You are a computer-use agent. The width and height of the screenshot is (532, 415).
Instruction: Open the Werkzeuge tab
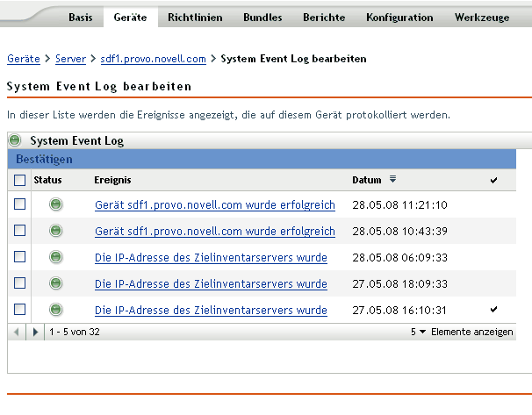tap(482, 18)
